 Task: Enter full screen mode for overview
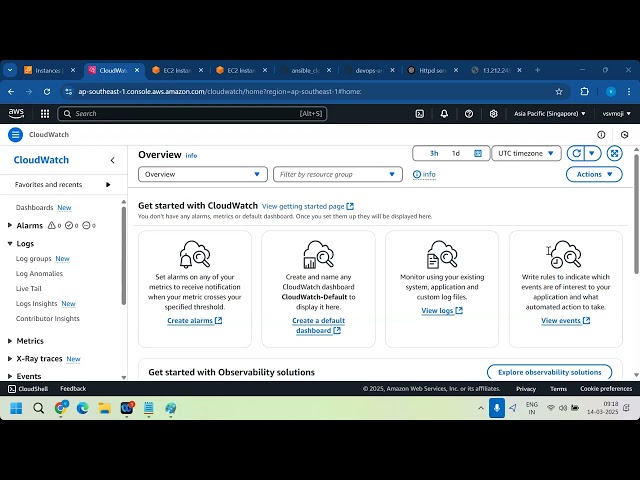coord(614,153)
